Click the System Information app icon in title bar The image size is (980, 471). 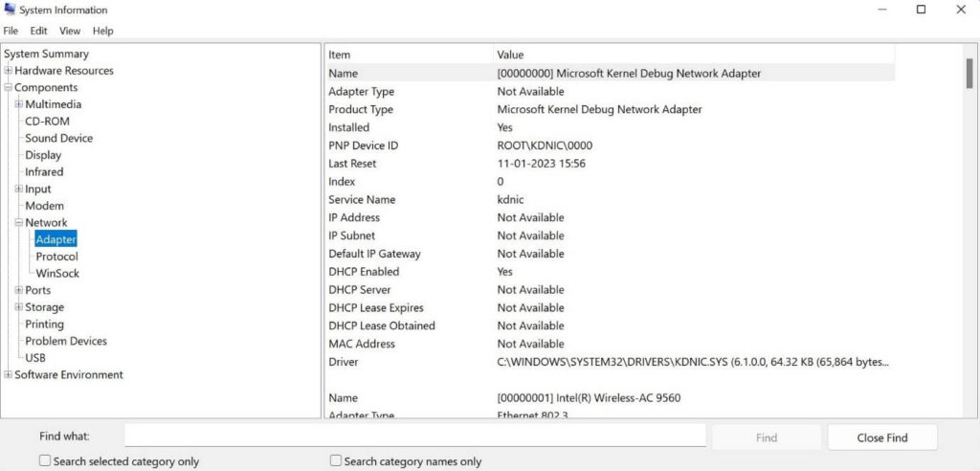(x=10, y=10)
